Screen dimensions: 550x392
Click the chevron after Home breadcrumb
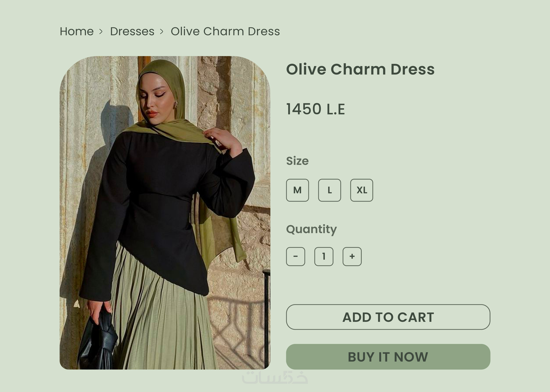[x=101, y=31]
